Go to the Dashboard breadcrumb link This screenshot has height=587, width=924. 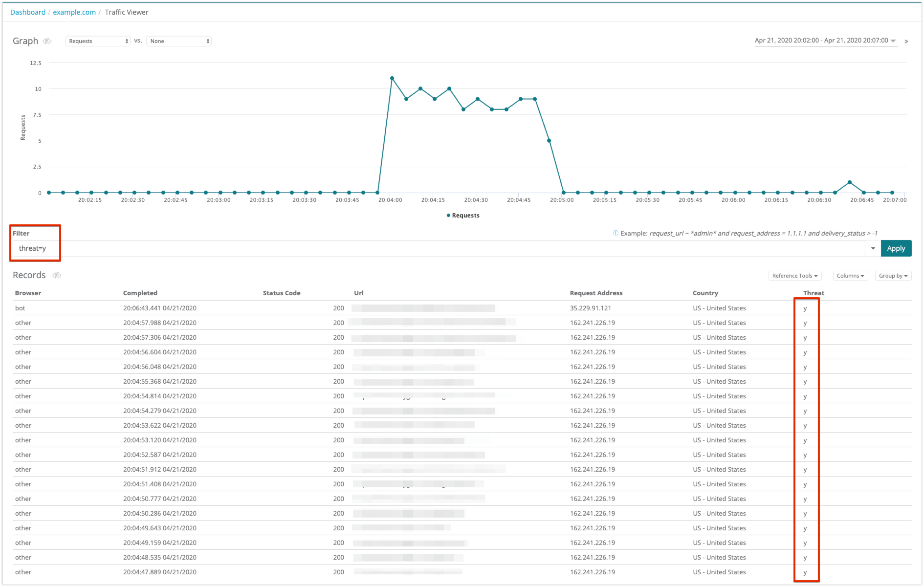coord(28,12)
